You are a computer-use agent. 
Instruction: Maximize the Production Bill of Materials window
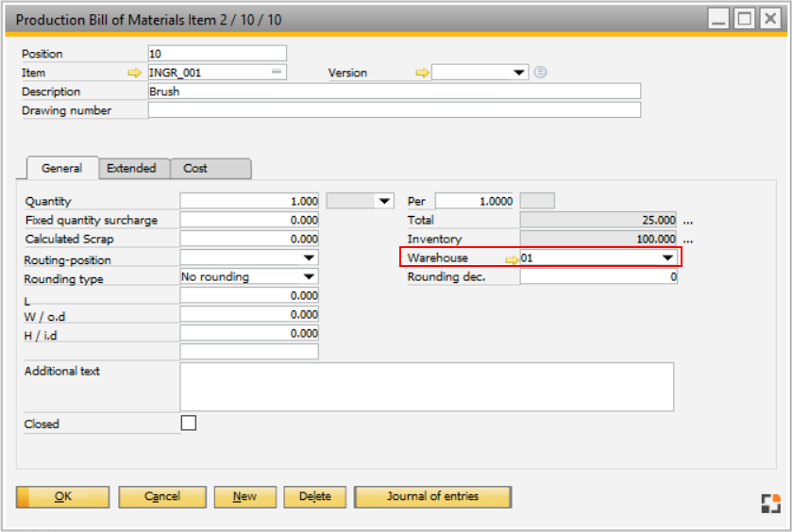tap(744, 19)
